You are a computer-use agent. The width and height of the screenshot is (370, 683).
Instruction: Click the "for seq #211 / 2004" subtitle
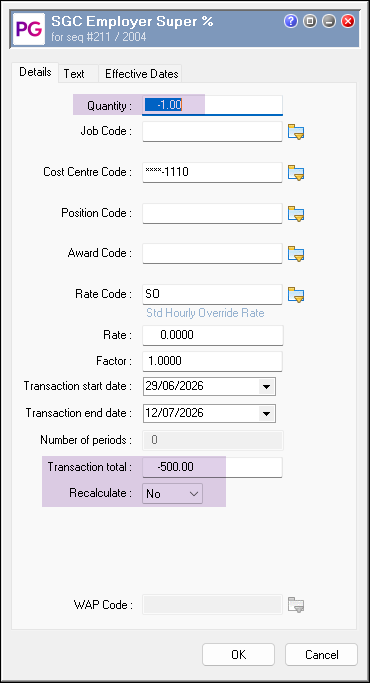[99, 37]
